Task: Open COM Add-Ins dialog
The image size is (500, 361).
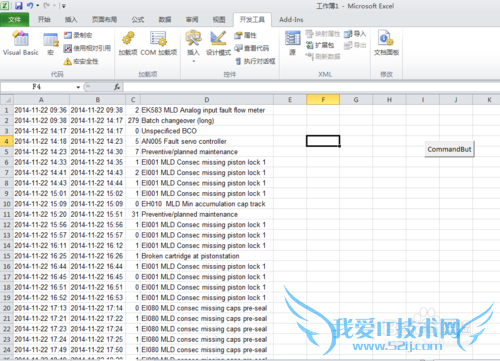Action: click(159, 43)
